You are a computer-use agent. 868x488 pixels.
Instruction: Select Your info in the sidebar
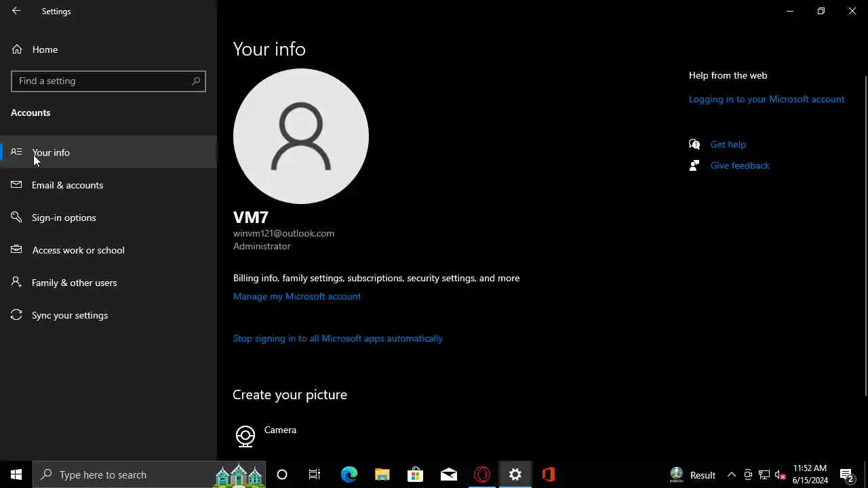(x=108, y=152)
